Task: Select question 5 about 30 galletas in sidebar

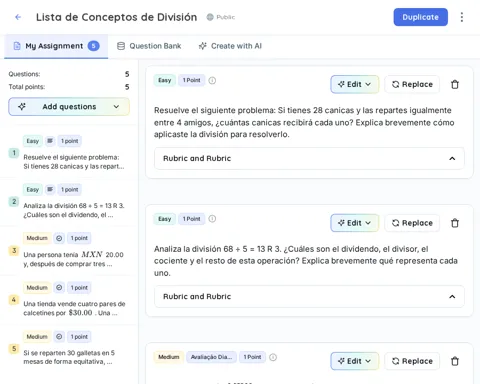Action: tap(69, 349)
